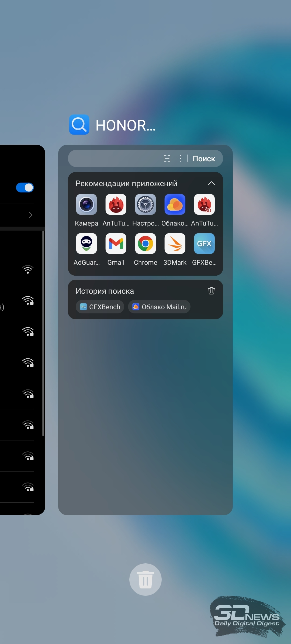Tap the search input field

(115, 159)
